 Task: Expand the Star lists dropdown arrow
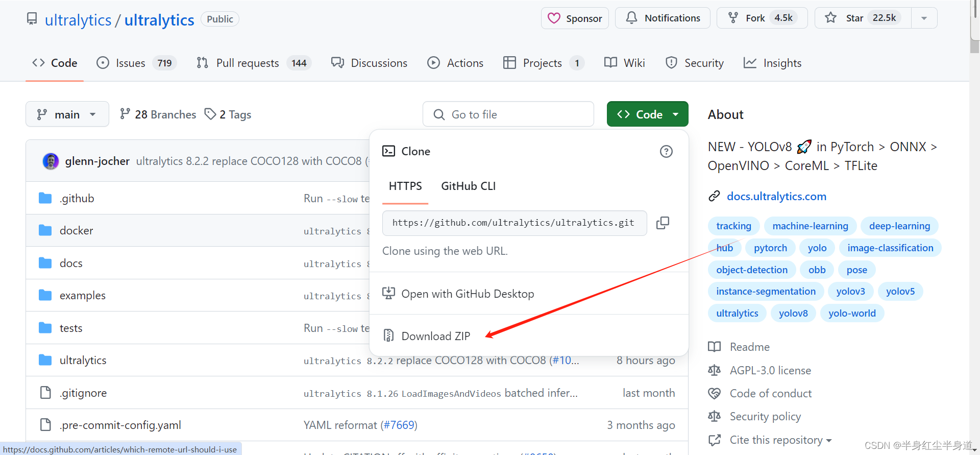tap(924, 18)
